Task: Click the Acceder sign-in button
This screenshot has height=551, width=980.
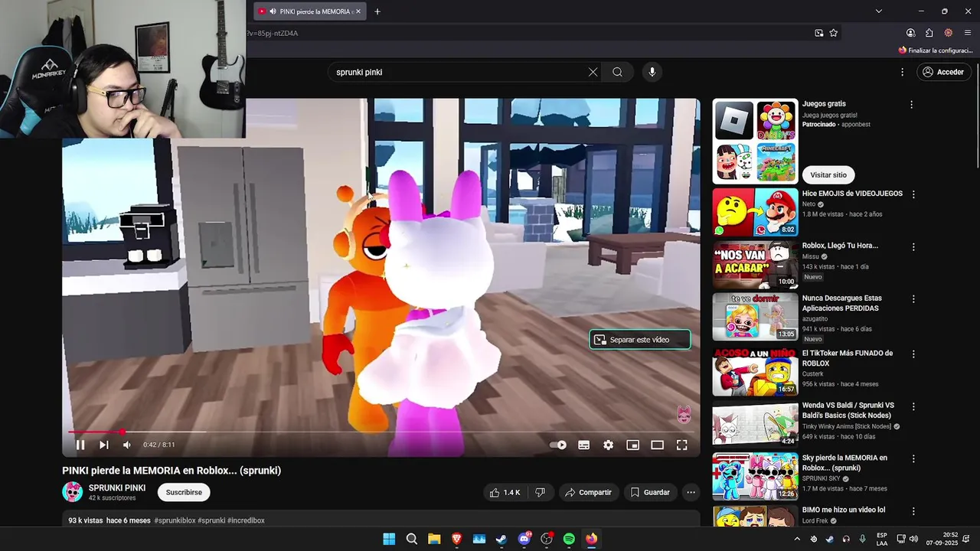Action: click(x=943, y=72)
